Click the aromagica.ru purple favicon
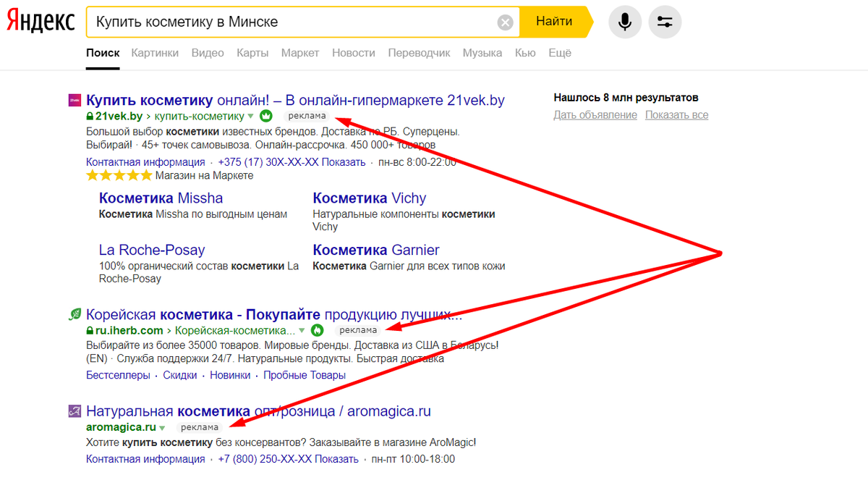 click(74, 411)
